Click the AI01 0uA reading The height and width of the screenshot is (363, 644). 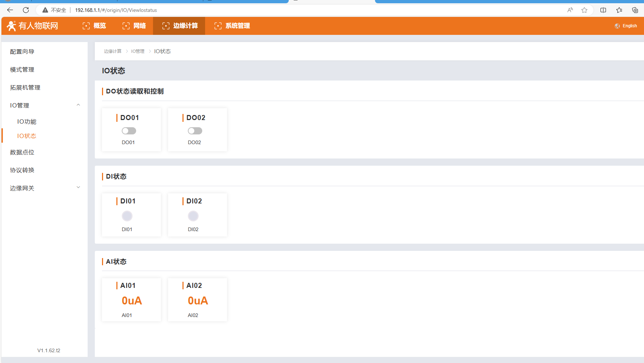[x=132, y=301]
